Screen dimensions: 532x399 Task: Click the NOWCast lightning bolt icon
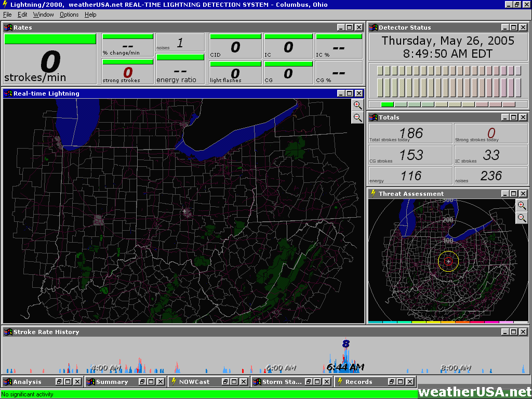coord(174,382)
